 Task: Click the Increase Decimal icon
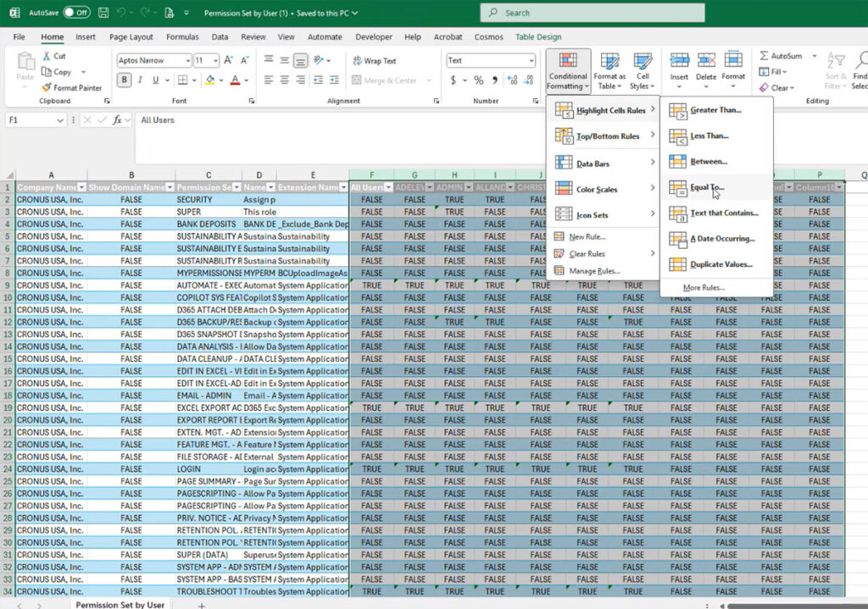click(x=513, y=80)
